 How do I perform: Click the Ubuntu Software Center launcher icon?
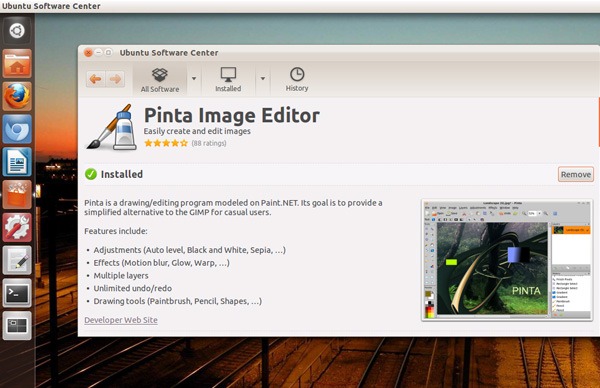tap(17, 195)
